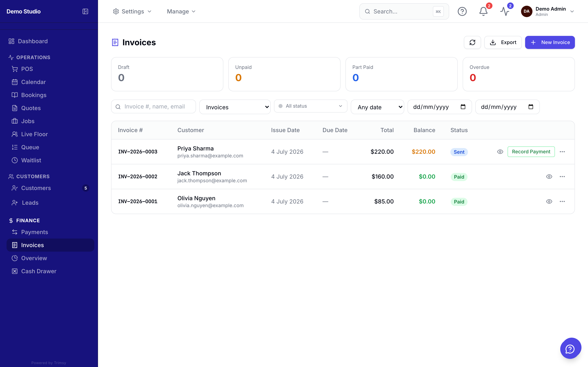
Task: Expand the Settings menu
Action: click(x=132, y=11)
